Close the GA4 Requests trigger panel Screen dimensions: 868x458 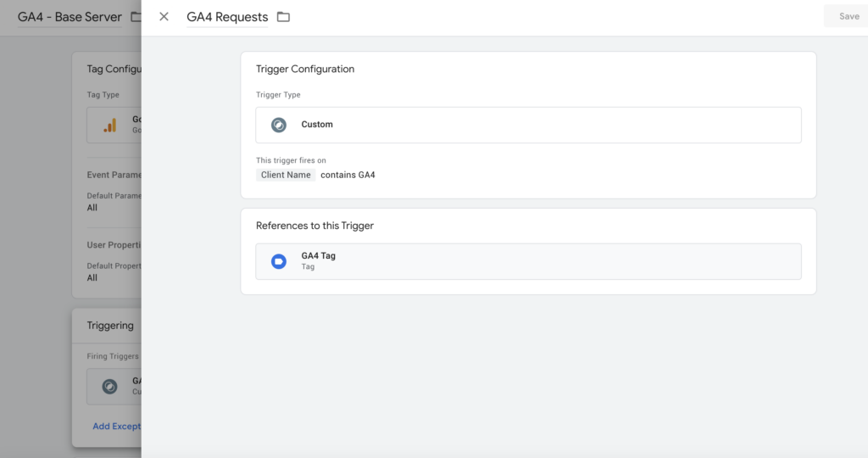[164, 17]
